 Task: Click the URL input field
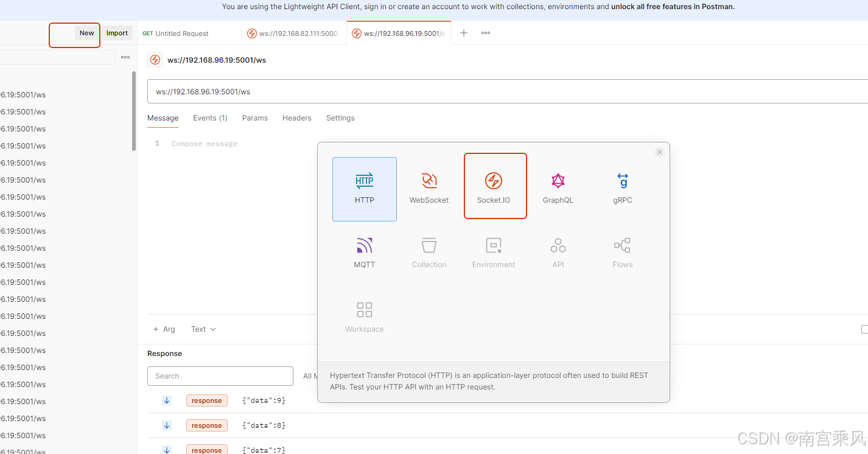(508, 92)
